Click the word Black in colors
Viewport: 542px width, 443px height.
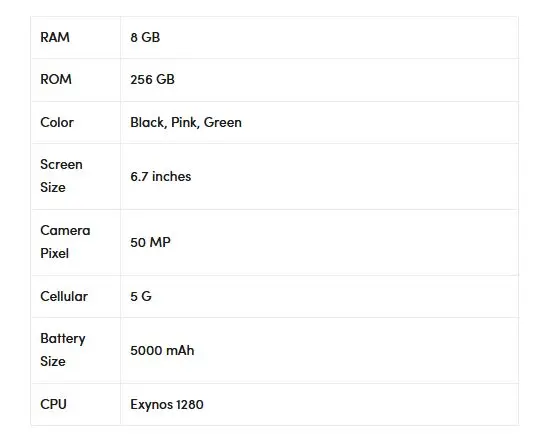click(x=148, y=123)
